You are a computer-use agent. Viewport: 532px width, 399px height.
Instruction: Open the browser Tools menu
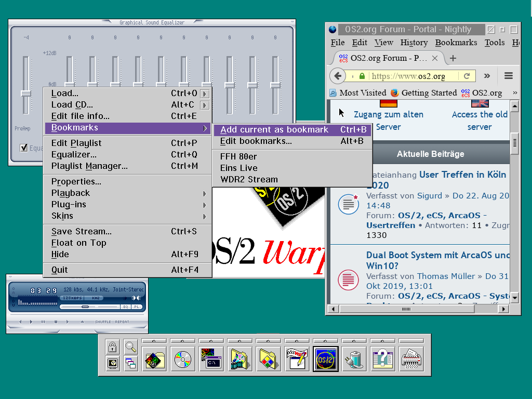click(x=495, y=43)
